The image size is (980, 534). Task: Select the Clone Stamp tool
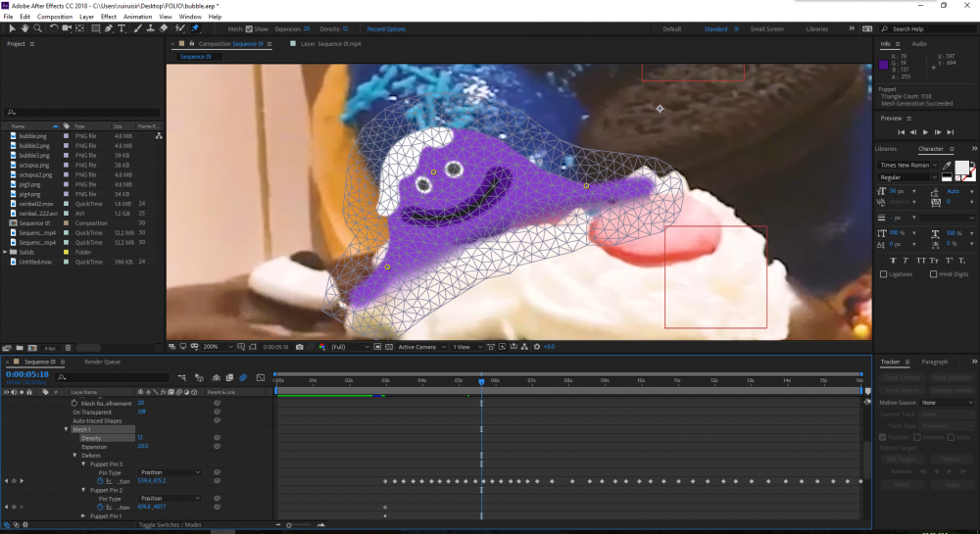point(150,28)
